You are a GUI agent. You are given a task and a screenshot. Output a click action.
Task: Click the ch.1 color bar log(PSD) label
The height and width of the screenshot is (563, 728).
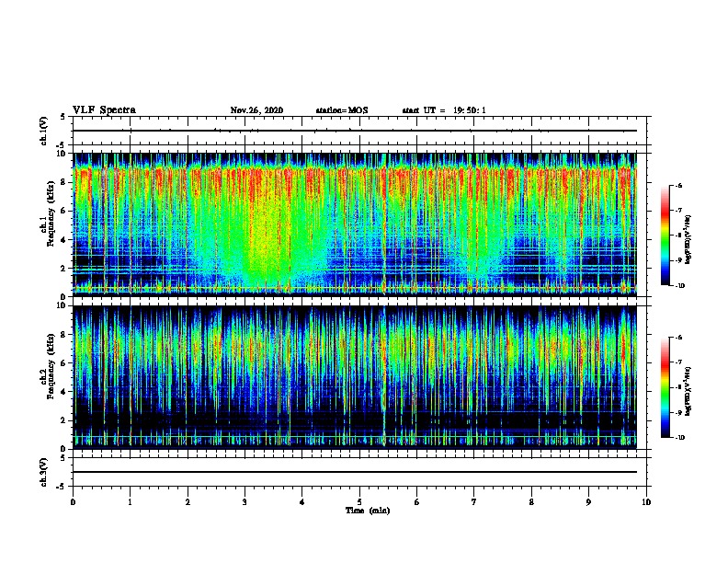click(x=688, y=239)
